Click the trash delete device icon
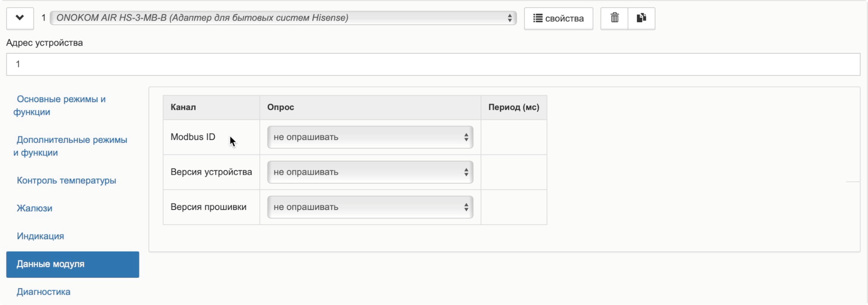The height and width of the screenshot is (305, 868). tap(614, 18)
